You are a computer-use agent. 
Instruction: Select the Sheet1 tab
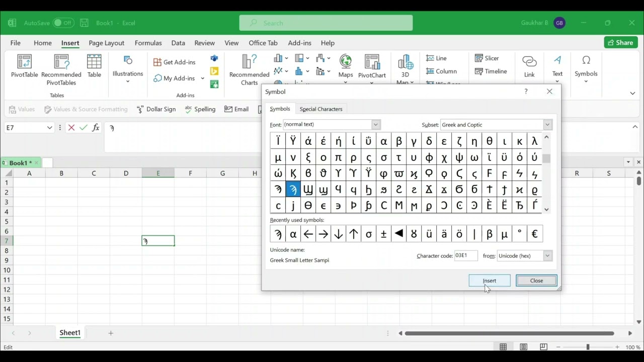pos(70,333)
